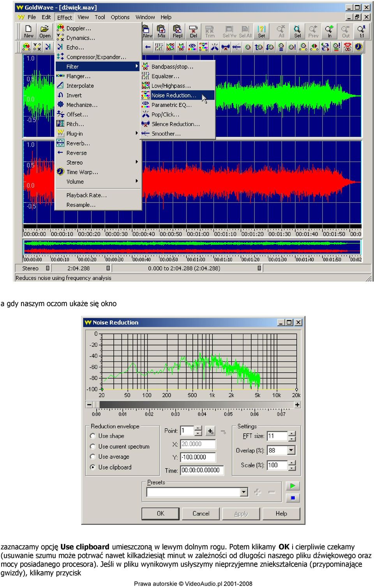Viewport: 374px width, 588px height.
Task: Click the minus zoom button on time bar
Action: click(89, 405)
